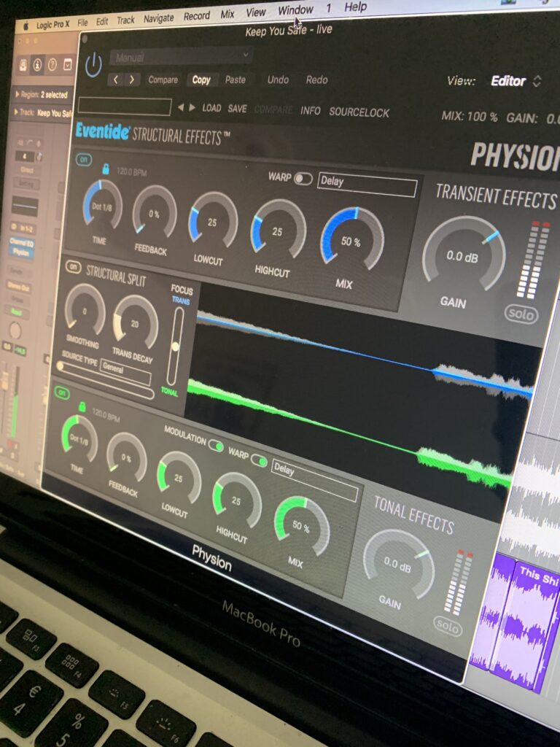Screen dimensions: 560x747
Task: Open Quick Help question mark icon
Action: pos(52,64)
